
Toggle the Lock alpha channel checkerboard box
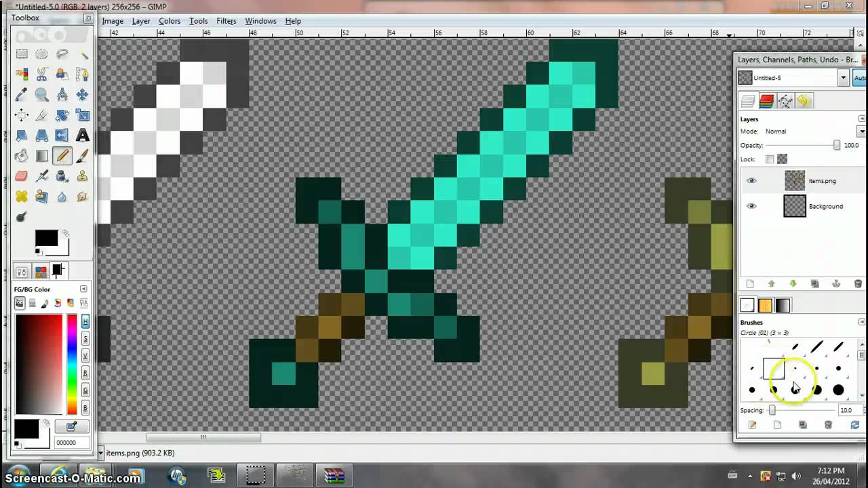point(782,159)
